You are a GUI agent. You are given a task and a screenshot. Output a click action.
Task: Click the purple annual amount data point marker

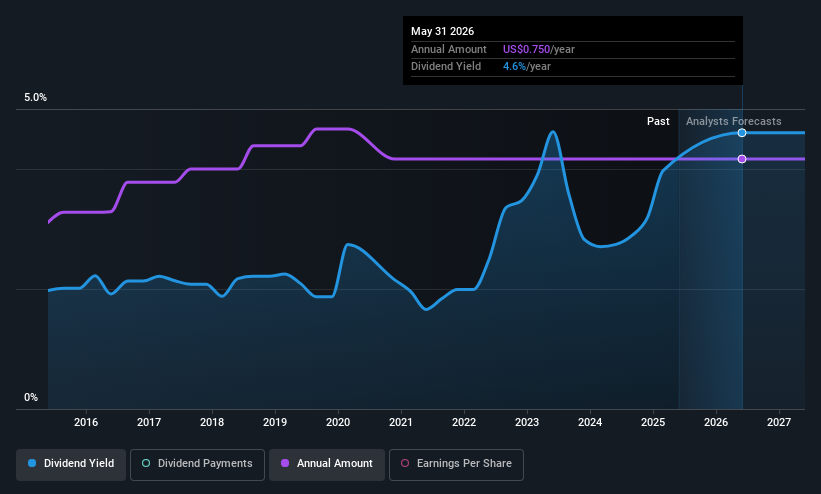click(742, 159)
